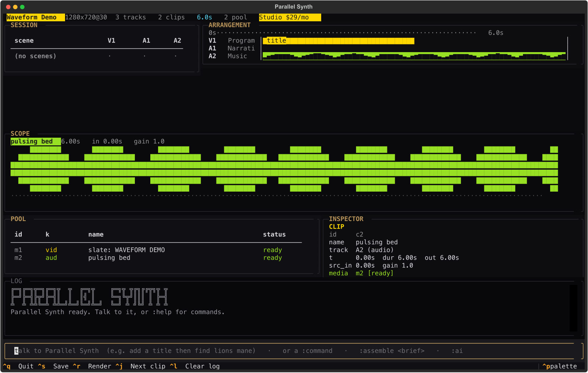Image resolution: width=588 pixels, height=373 pixels.
Task: Click the 6.0s duration readout in header
Action: tap(204, 17)
